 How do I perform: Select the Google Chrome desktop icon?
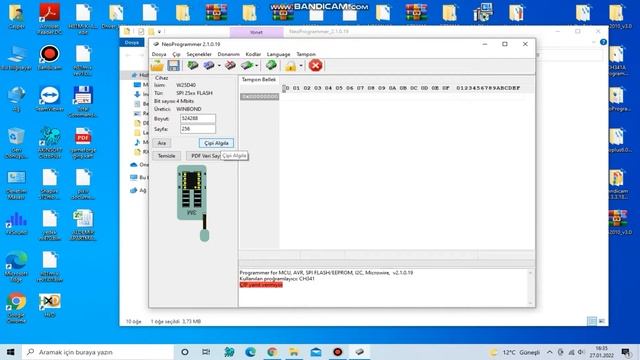(x=16, y=308)
